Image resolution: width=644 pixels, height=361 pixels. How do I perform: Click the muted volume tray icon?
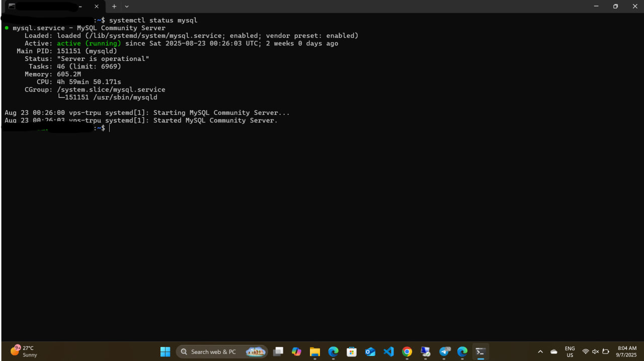(x=595, y=351)
